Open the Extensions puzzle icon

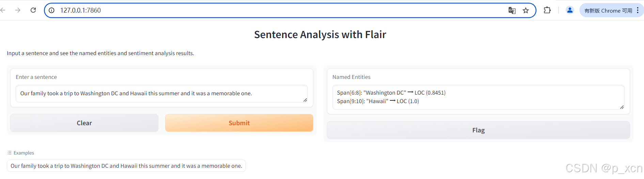[547, 10]
